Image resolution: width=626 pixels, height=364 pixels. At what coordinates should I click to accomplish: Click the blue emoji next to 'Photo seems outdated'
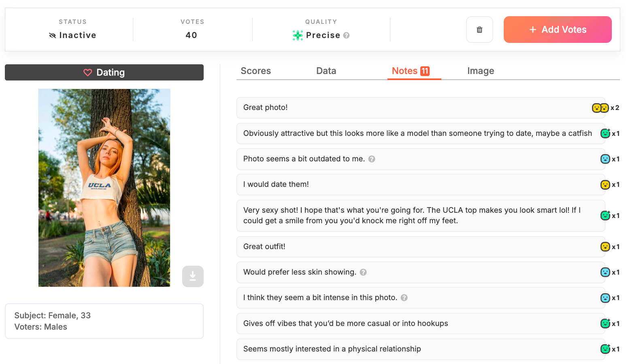[605, 159]
